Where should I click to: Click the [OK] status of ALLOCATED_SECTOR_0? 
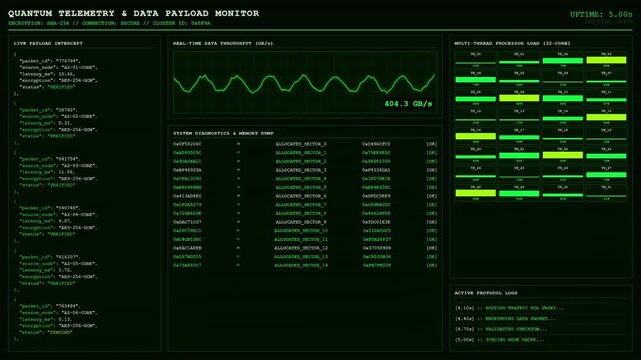pos(432,144)
